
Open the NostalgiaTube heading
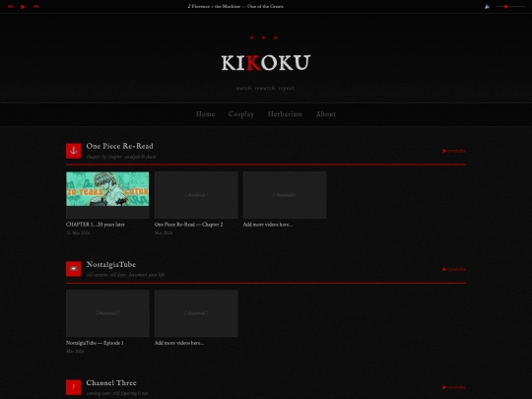111,264
